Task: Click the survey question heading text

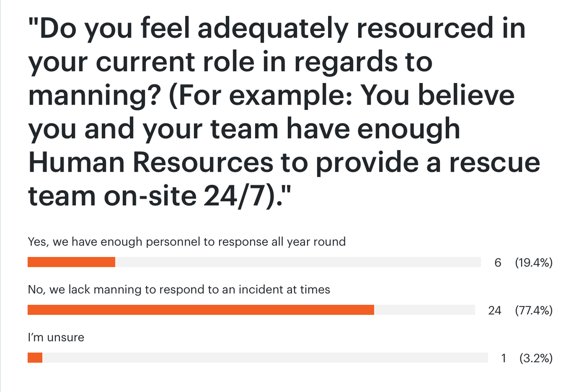Action: 284,112
